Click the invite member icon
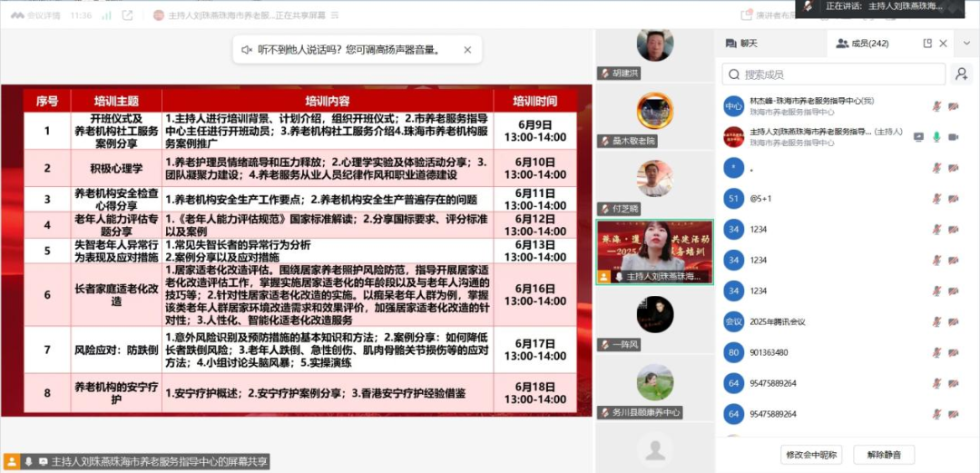This screenshot has width=980, height=473. pos(961,74)
